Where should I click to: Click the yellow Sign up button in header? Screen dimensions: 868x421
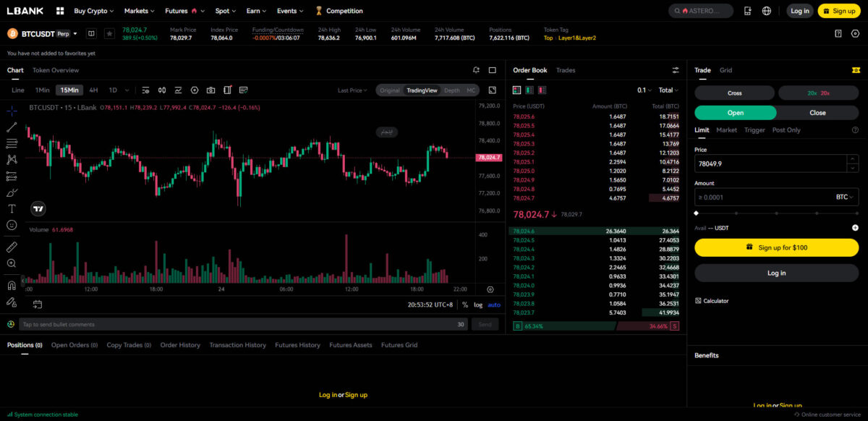(x=839, y=11)
